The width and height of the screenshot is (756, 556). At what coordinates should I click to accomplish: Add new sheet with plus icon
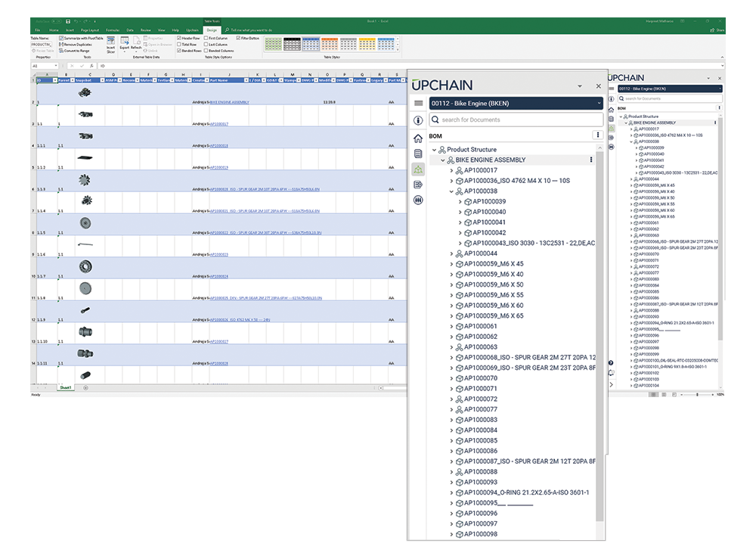(86, 387)
